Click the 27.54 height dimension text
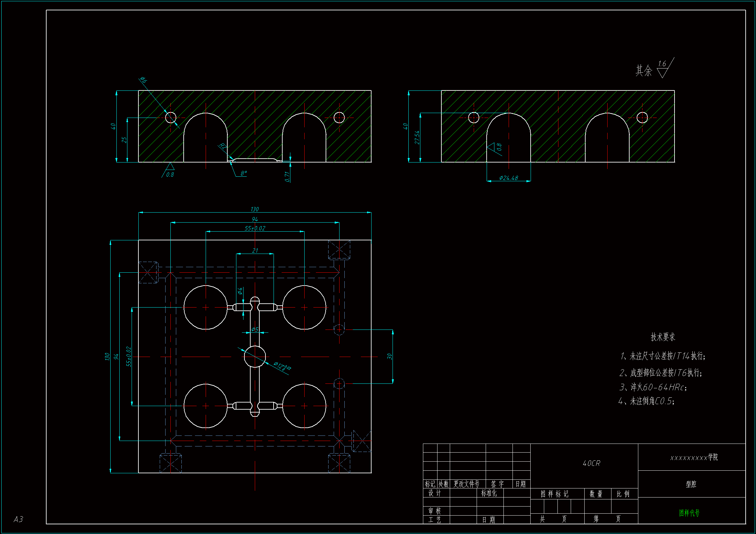 pos(417,138)
